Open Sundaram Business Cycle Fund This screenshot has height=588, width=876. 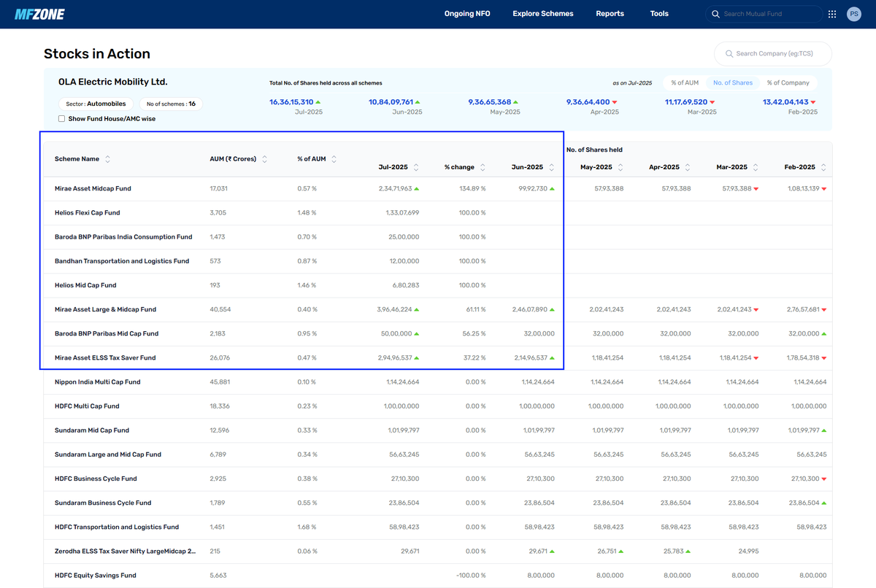pos(103,503)
